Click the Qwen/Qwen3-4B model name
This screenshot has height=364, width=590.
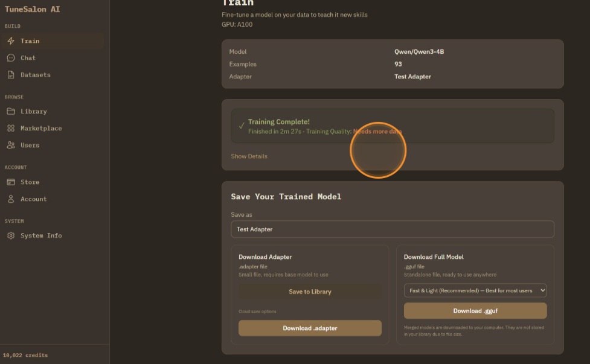coord(419,52)
